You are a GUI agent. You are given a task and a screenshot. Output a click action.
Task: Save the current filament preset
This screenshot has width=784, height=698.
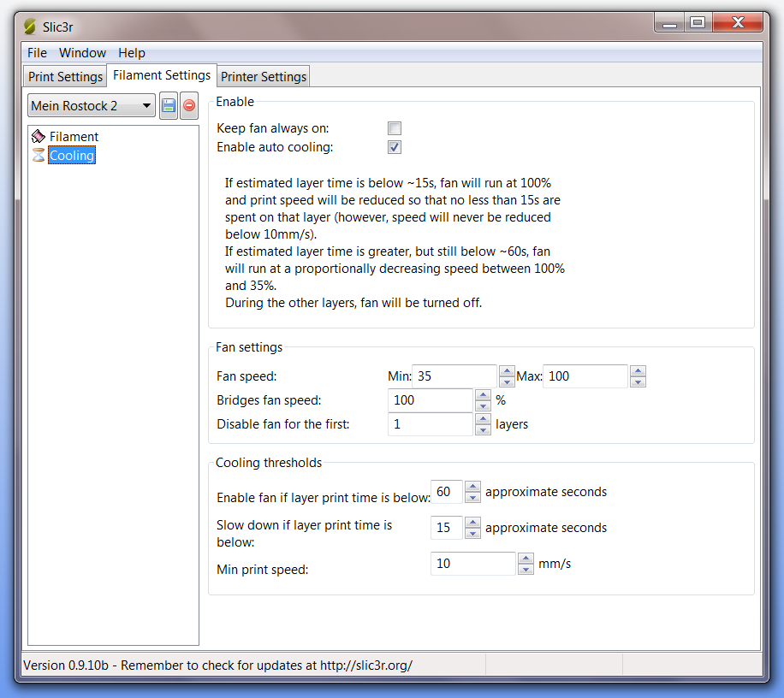(x=168, y=105)
